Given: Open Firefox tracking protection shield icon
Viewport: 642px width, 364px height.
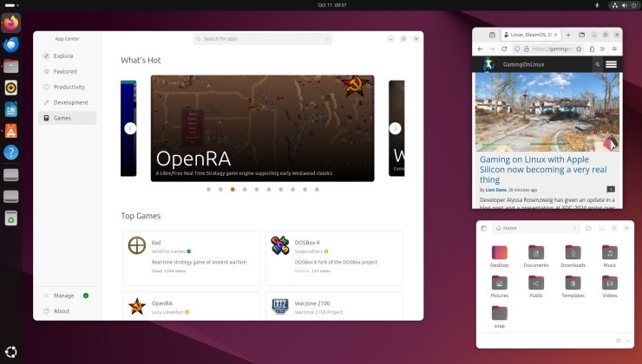Looking at the screenshot, I should [517, 49].
